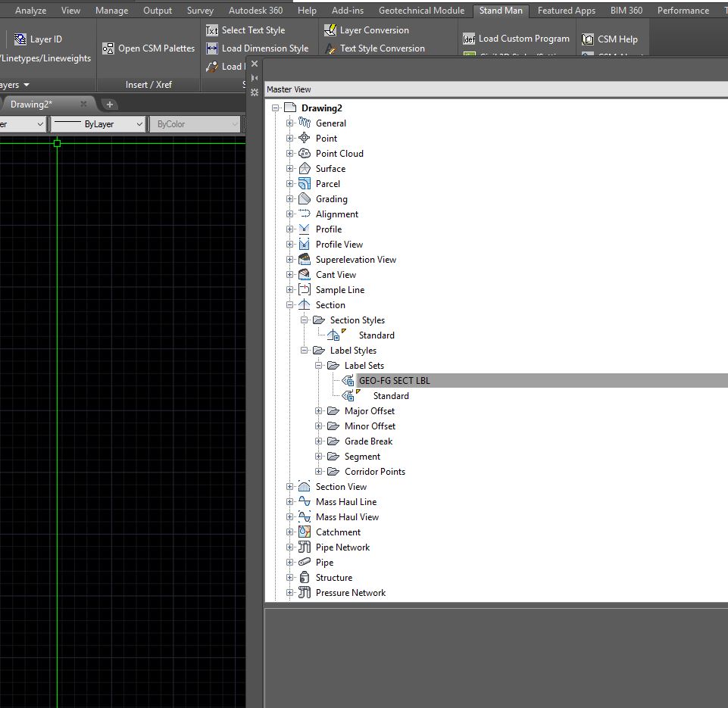Click the Point Cloud node icon

pyautogui.click(x=305, y=153)
